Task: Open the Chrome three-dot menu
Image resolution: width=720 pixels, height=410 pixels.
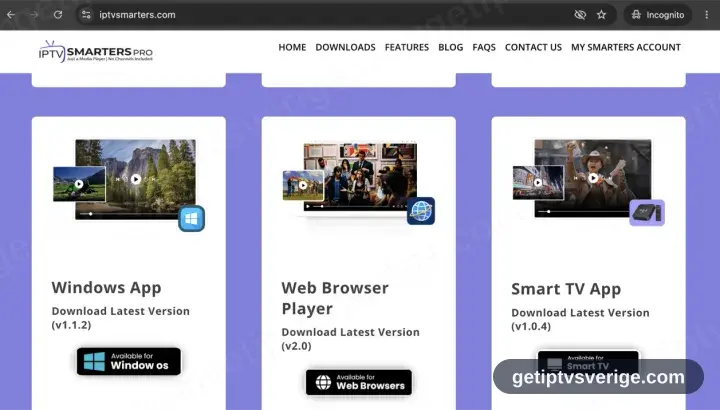Action: tap(706, 15)
